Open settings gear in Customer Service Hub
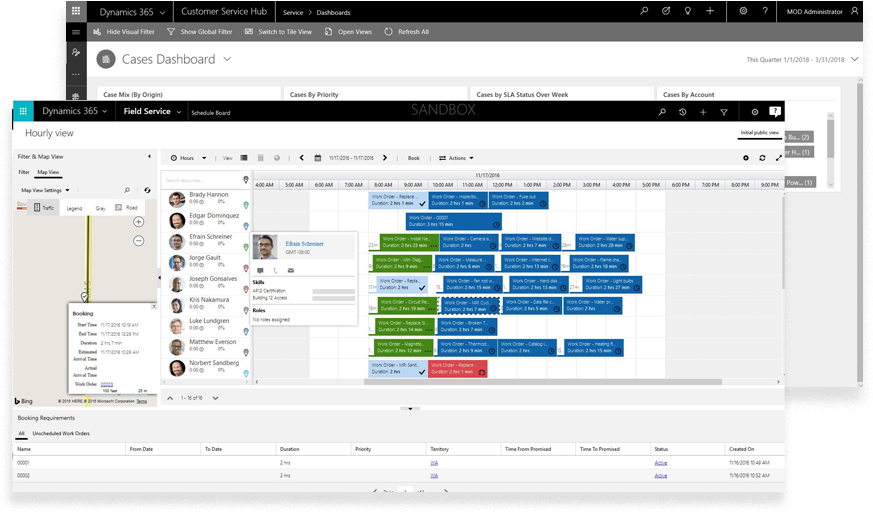 pyautogui.click(x=743, y=11)
